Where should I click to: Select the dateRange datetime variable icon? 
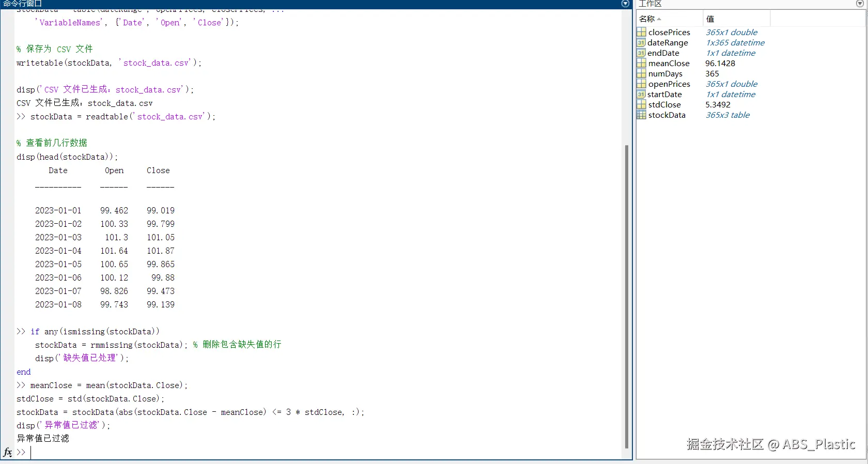tap(641, 42)
